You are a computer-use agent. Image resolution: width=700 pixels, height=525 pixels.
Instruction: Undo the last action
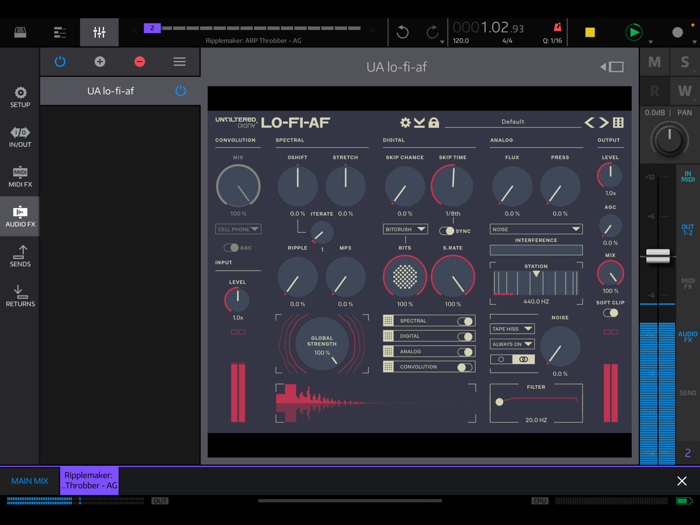[402, 32]
